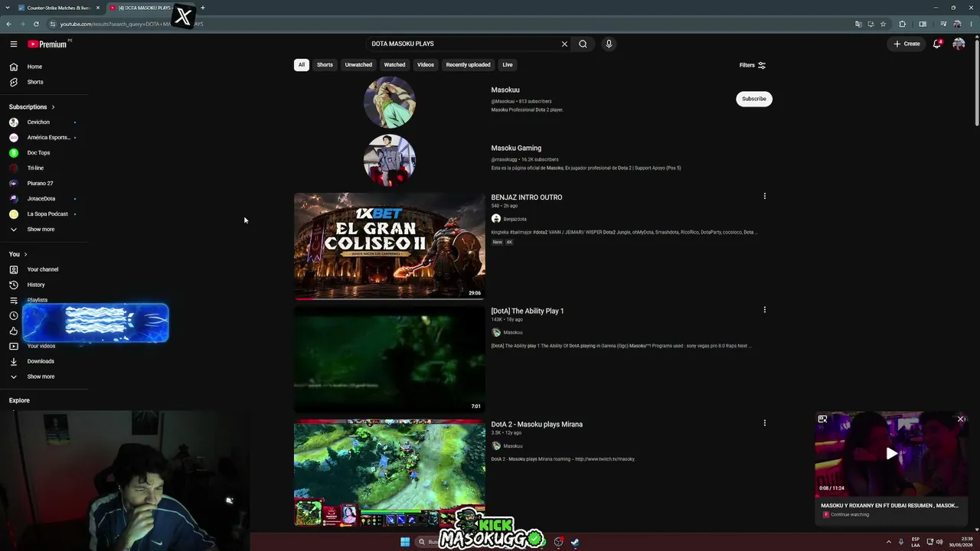Run search with the magnifying glass button

pos(583,44)
